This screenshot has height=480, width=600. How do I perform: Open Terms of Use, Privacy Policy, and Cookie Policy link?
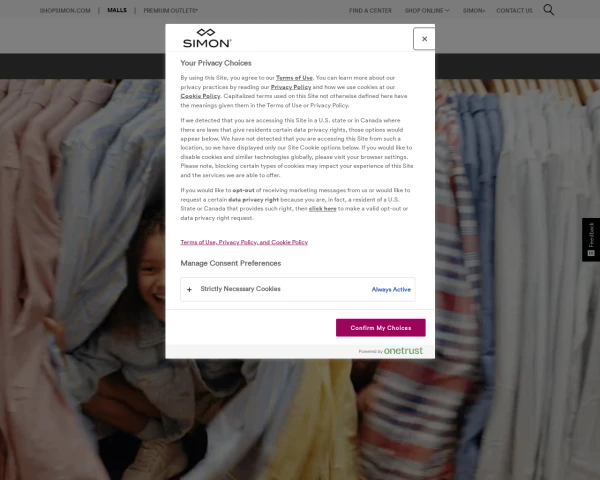tap(244, 242)
